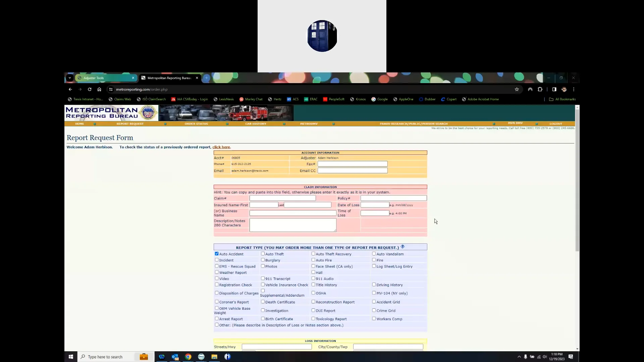Open the Order Status menu item
The height and width of the screenshot is (362, 644).
196,124
